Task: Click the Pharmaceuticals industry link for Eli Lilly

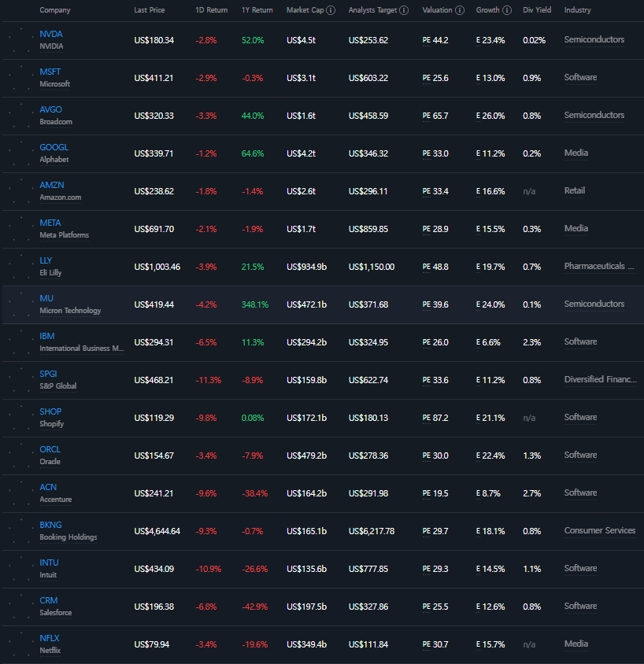Action: tap(599, 266)
